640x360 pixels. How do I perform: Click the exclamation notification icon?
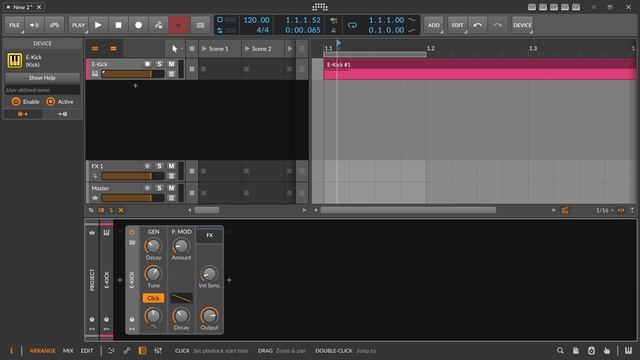11,351
